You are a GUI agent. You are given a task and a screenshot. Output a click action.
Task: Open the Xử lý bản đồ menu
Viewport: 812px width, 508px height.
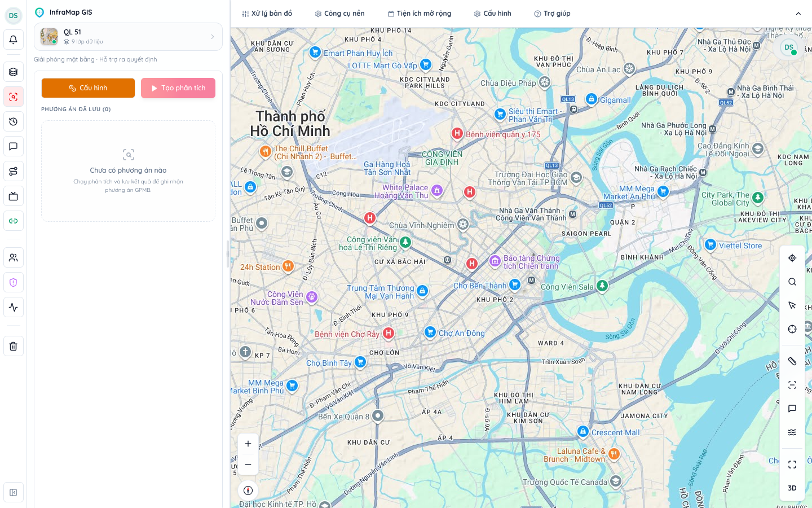coord(267,14)
